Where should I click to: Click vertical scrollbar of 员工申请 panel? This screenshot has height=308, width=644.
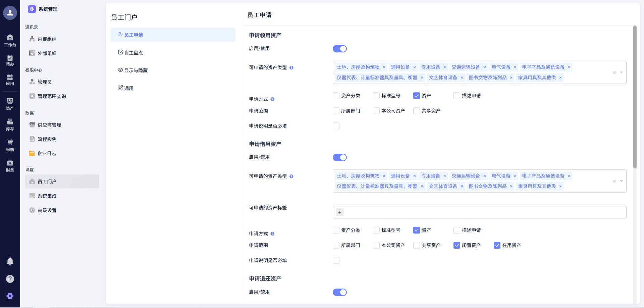pyautogui.click(x=635, y=97)
